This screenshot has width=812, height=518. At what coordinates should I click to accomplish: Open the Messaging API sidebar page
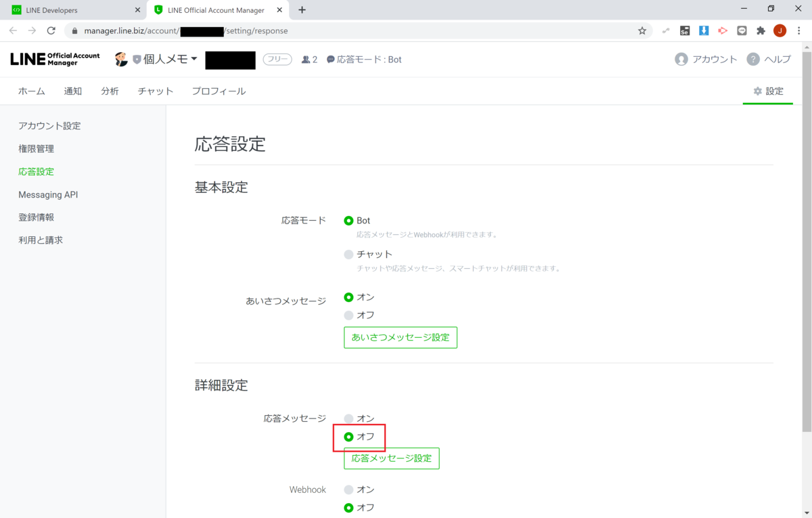coord(47,194)
